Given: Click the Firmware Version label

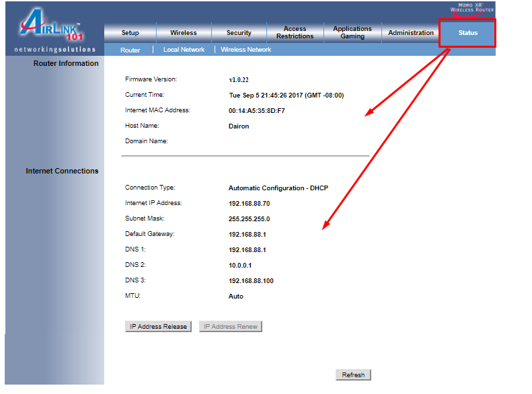Looking at the screenshot, I should coord(151,79).
